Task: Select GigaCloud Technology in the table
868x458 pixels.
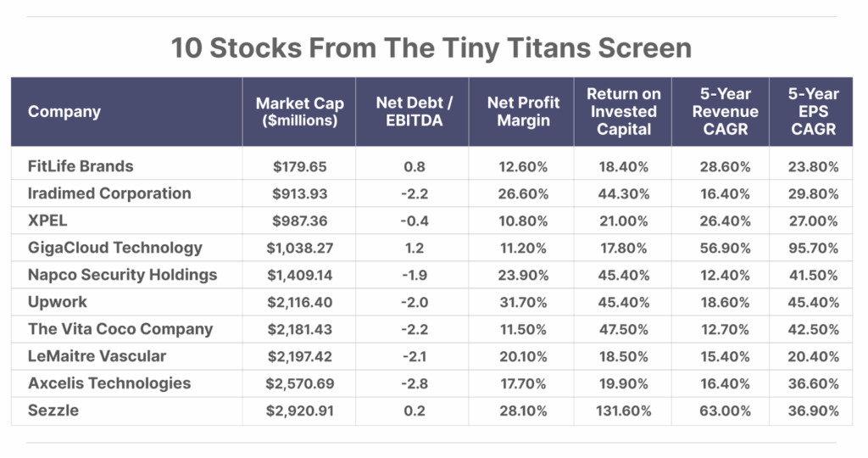Action: pyautogui.click(x=115, y=248)
